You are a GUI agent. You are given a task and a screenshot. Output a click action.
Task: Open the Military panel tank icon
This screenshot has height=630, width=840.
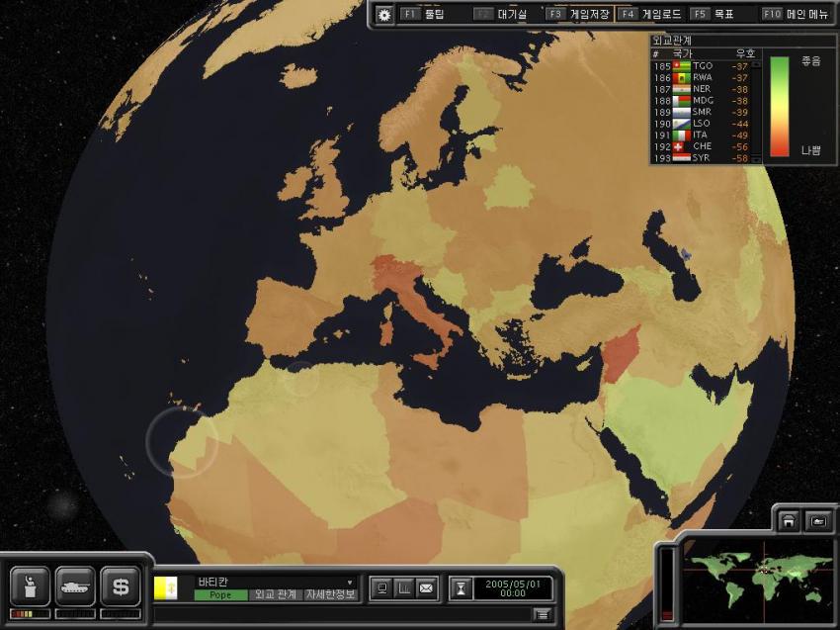click(x=75, y=586)
